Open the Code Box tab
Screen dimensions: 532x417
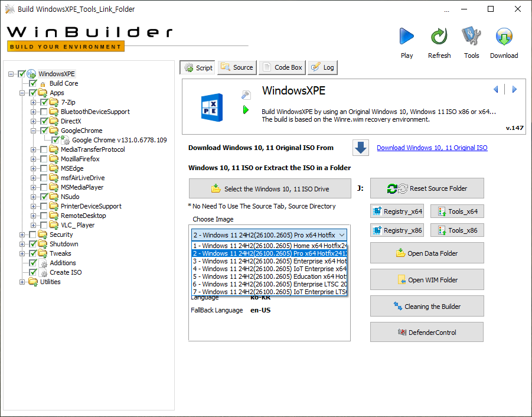282,67
